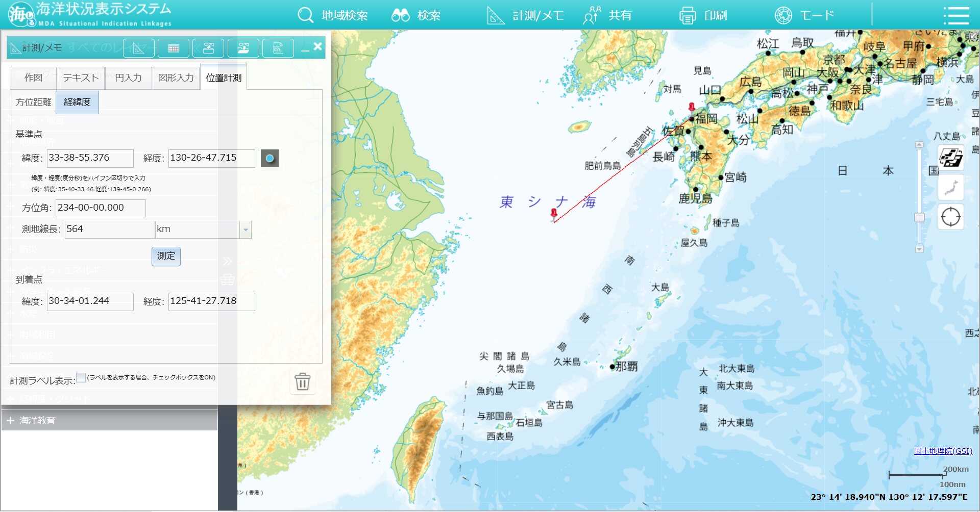This screenshot has width=980, height=512.
Task: Open the 地域検索 area search tool
Action: pos(333,15)
